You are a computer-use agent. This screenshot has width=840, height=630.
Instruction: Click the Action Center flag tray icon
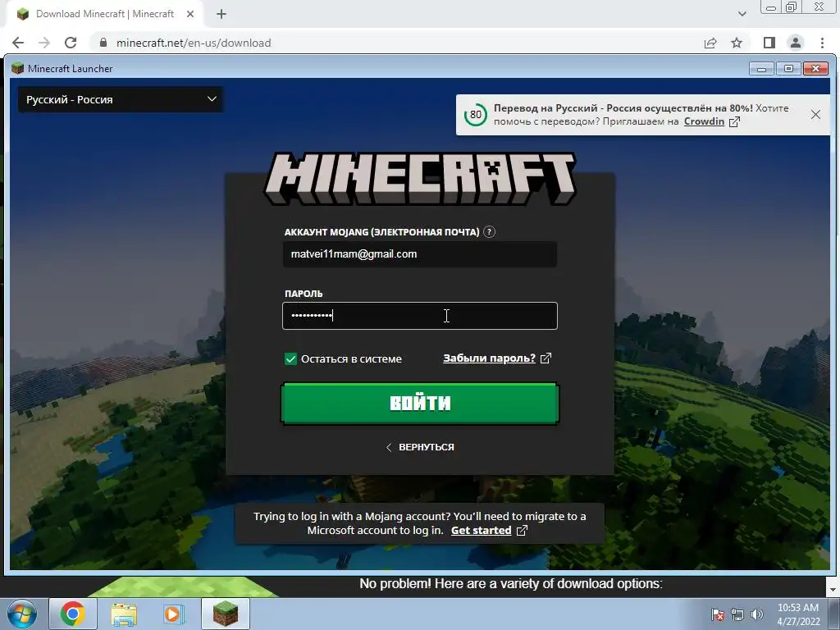click(718, 614)
